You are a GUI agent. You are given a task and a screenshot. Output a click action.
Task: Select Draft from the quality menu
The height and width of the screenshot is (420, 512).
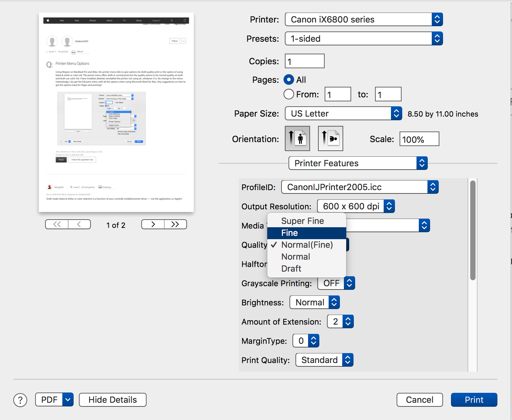[x=291, y=268]
